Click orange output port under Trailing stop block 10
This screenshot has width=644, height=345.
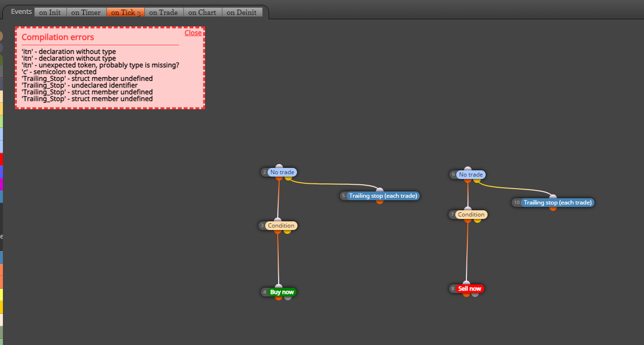point(553,208)
